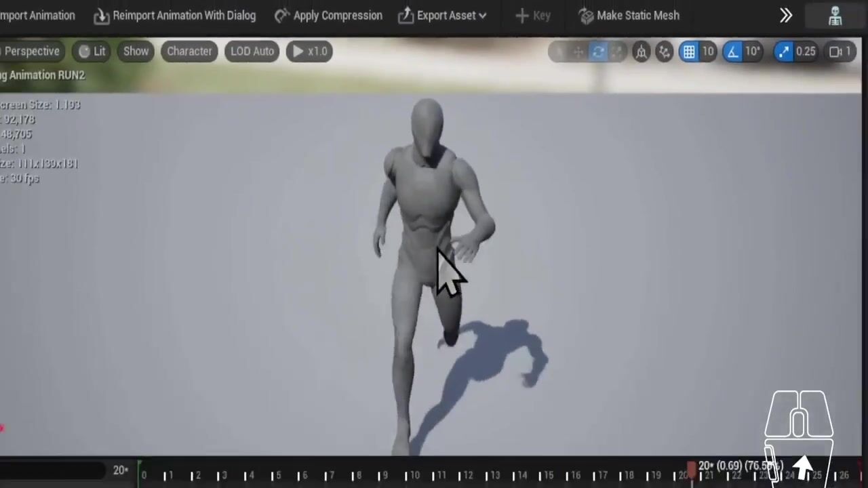This screenshot has width=868, height=488.
Task: Select the scale transform tool
Action: (x=616, y=52)
